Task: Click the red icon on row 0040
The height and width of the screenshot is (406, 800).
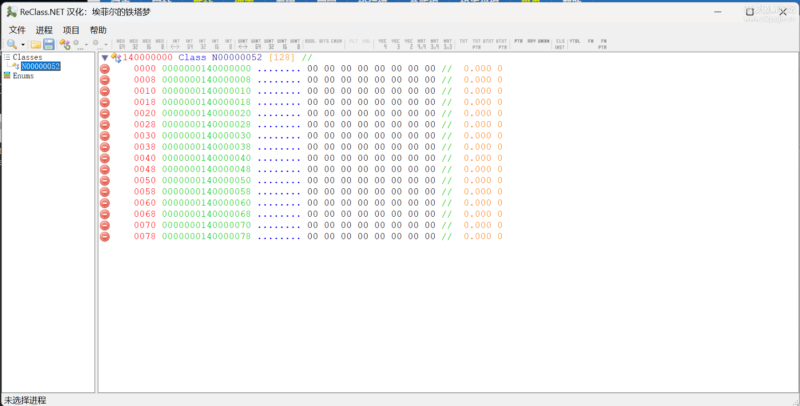Action: coord(105,158)
